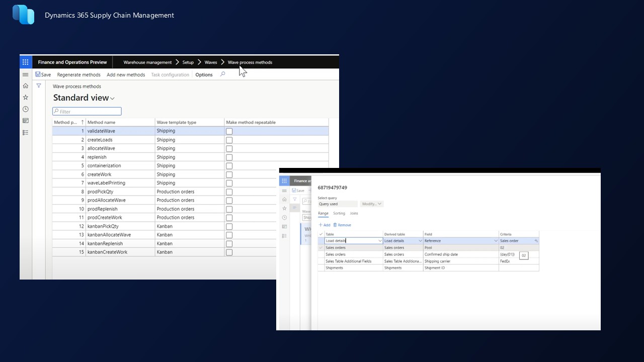
Task: Click the Confirmed ship date field cell
Action: [x=460, y=254]
